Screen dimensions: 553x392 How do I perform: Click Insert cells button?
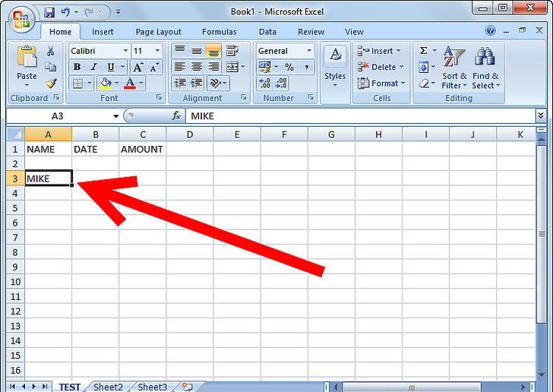coord(379,51)
